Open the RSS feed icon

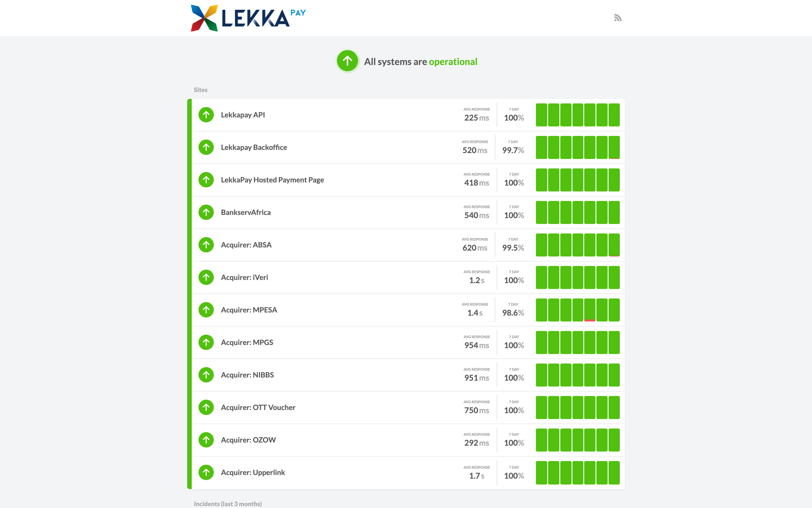pyautogui.click(x=618, y=18)
